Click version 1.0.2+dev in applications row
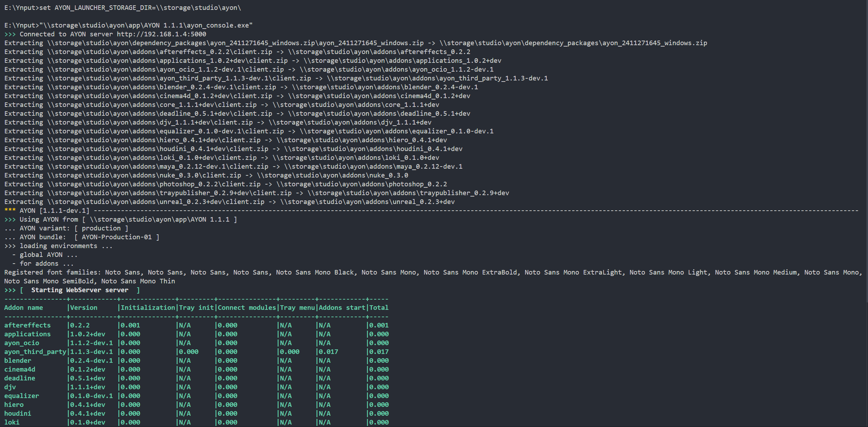This screenshot has width=868, height=427. click(x=88, y=334)
